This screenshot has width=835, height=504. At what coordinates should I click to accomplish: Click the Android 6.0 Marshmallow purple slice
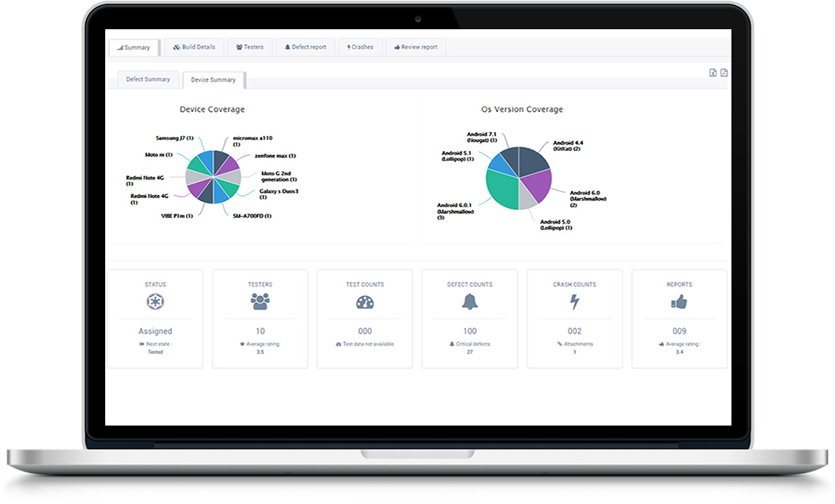(538, 186)
